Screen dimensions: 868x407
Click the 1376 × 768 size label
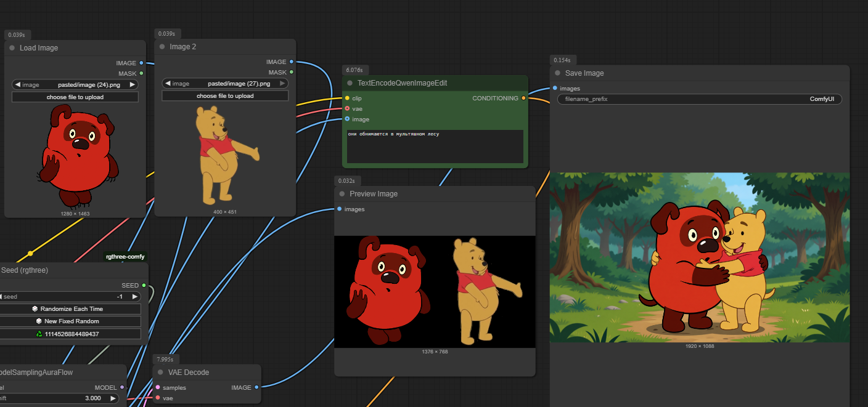click(x=435, y=352)
